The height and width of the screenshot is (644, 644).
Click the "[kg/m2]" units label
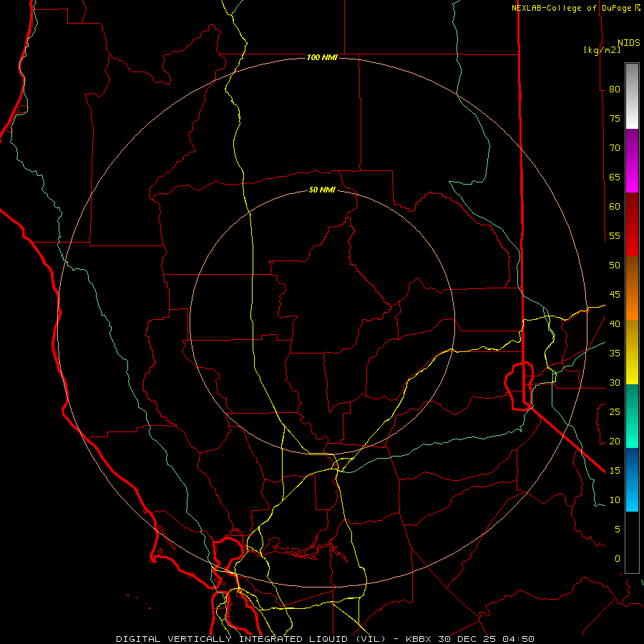click(602, 50)
